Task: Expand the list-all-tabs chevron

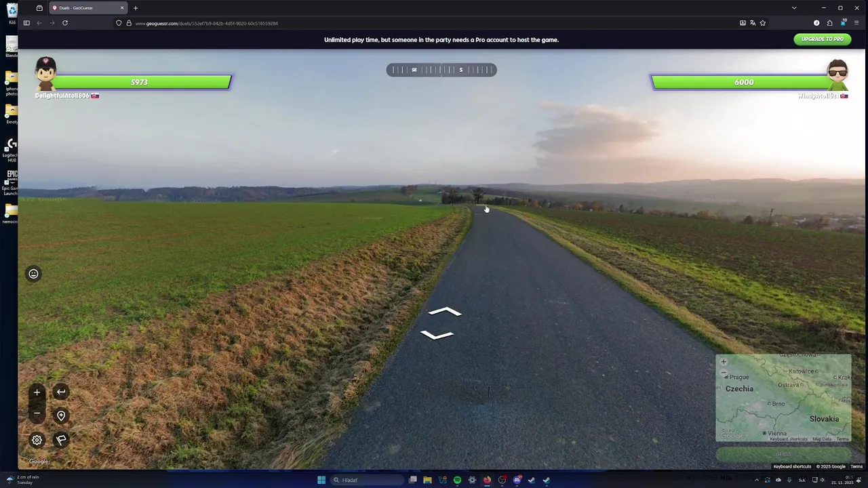Action: [794, 8]
